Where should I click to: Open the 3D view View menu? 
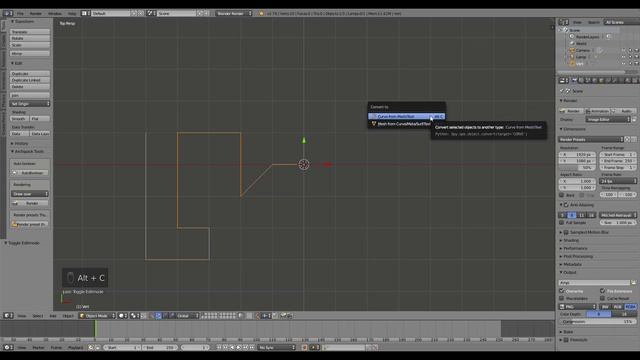tap(22, 316)
